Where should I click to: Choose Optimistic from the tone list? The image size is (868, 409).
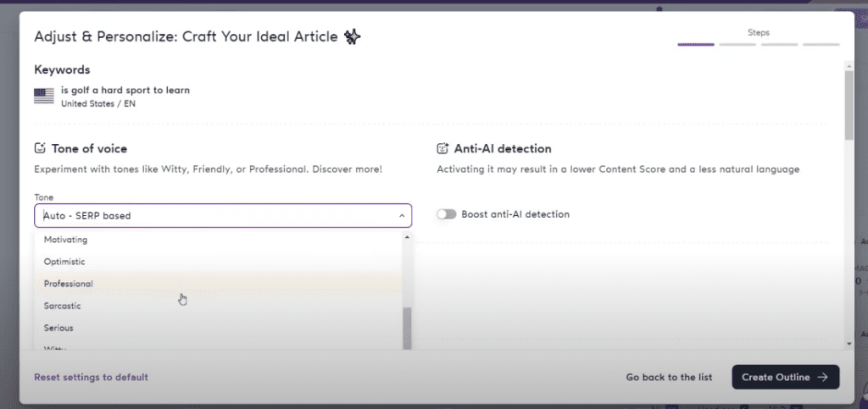[x=64, y=262]
